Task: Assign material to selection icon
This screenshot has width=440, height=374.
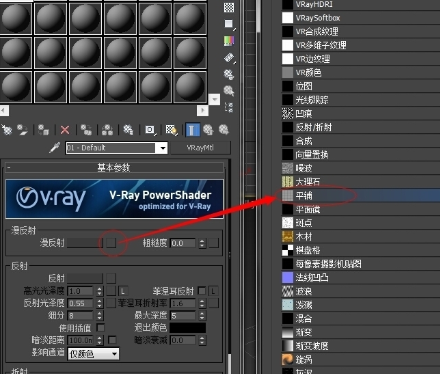Action: 43,130
